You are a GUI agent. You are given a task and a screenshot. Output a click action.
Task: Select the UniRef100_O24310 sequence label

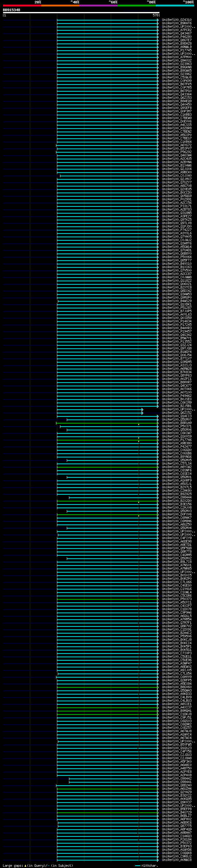(177, 20)
